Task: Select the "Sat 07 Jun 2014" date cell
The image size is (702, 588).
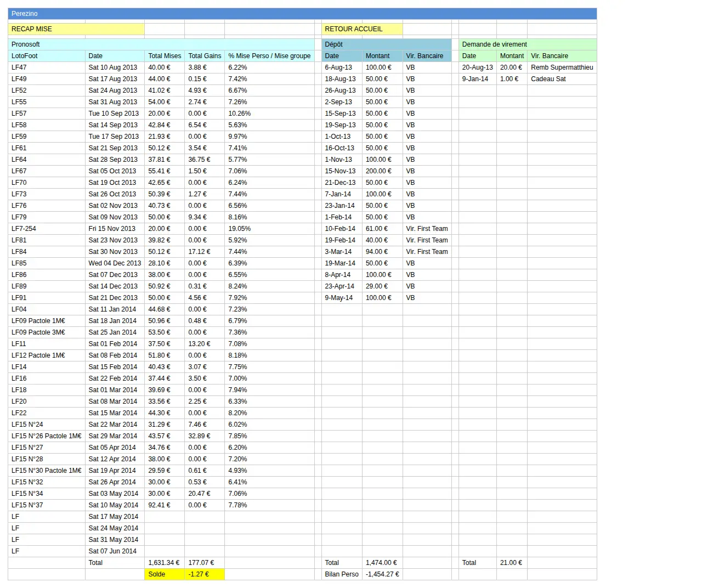Action: coord(115,551)
